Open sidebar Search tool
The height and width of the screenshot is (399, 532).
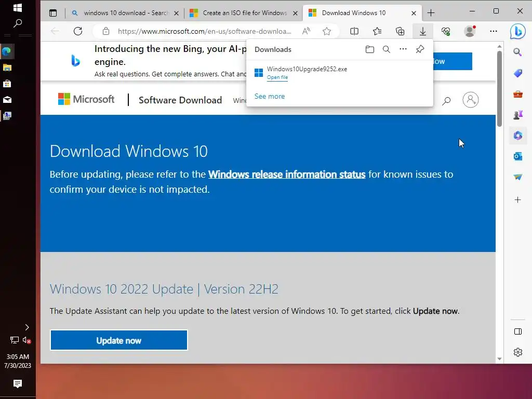[x=517, y=52]
